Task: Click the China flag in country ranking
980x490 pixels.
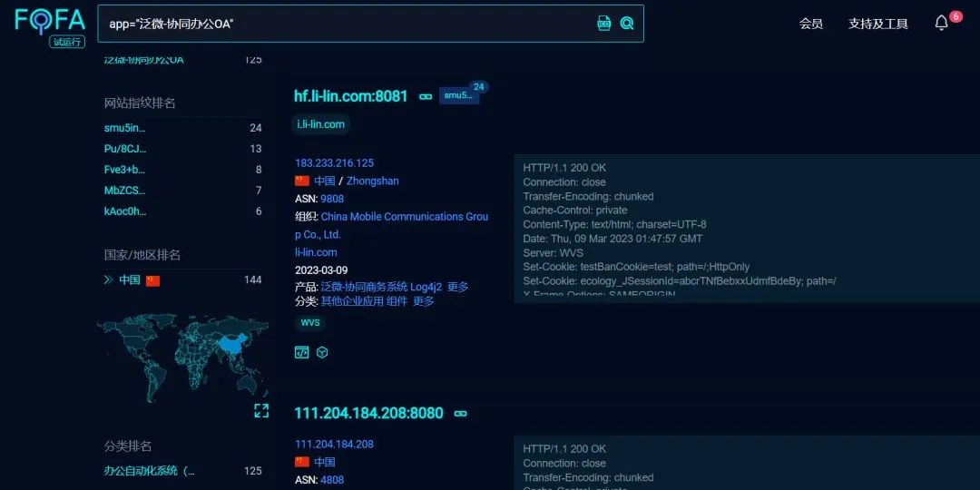Action: click(x=153, y=280)
